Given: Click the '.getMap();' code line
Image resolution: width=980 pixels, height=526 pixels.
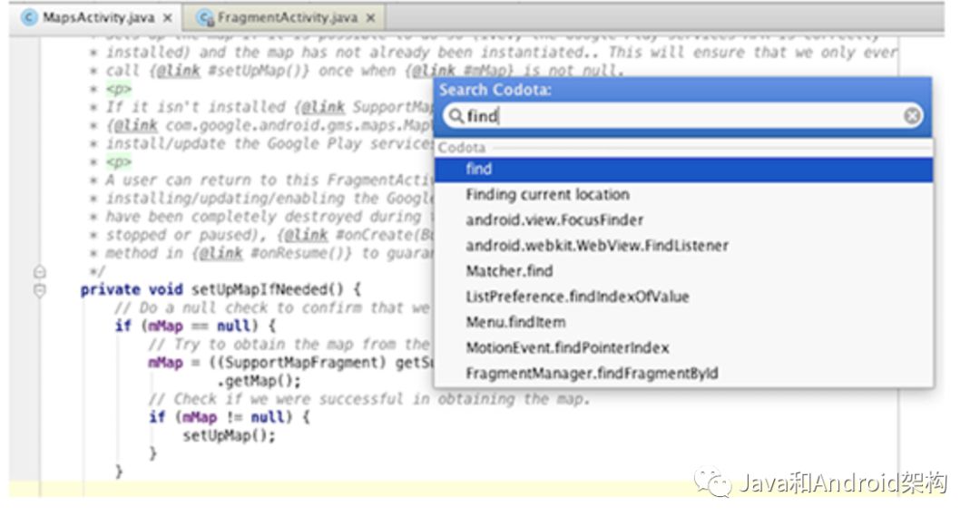Looking at the screenshot, I should point(259,381).
